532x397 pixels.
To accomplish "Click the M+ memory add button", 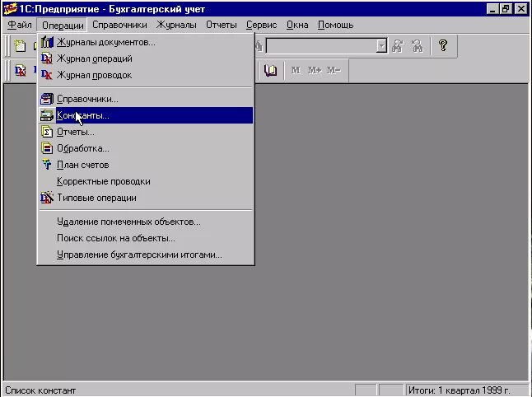I will point(315,70).
